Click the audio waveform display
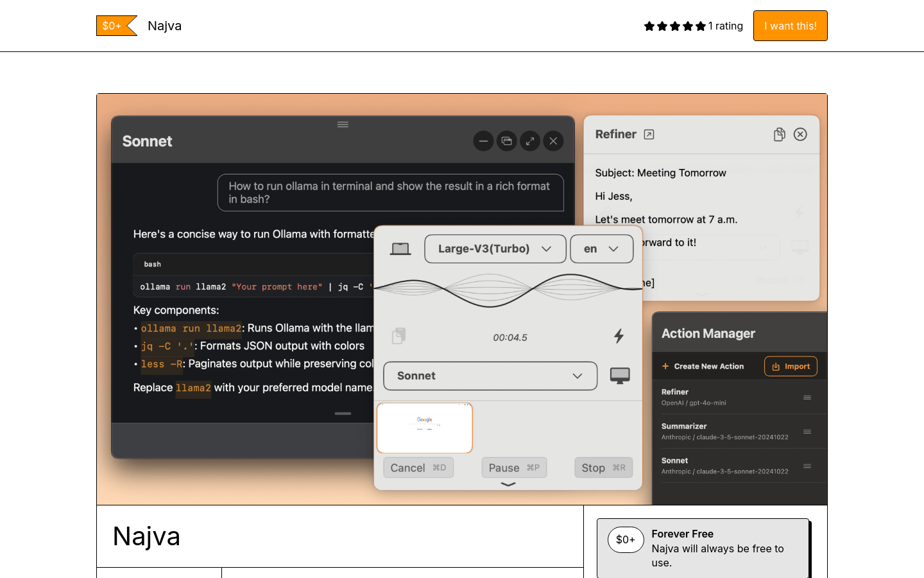 508,290
